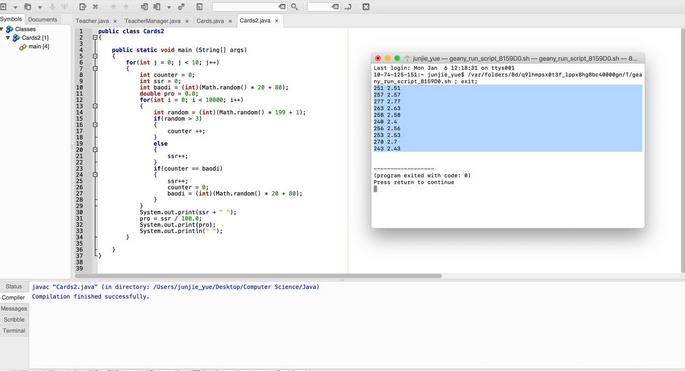Close the TeacherManager.java tab
Image resolution: width=685 pixels, height=371 pixels.
click(x=187, y=21)
